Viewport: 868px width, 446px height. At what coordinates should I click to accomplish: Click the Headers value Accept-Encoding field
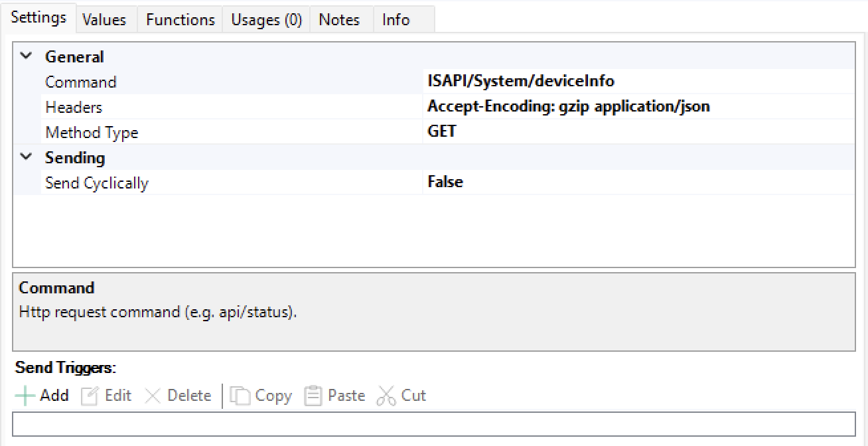(569, 106)
